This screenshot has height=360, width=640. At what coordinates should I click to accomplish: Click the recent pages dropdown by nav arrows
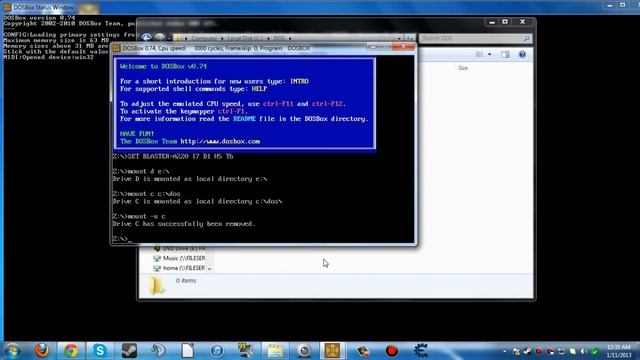tap(169, 39)
